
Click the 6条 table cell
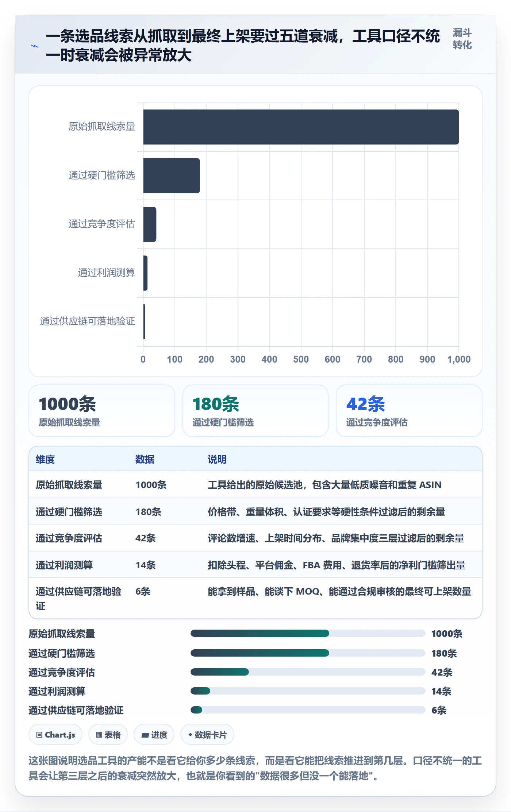pyautogui.click(x=143, y=591)
